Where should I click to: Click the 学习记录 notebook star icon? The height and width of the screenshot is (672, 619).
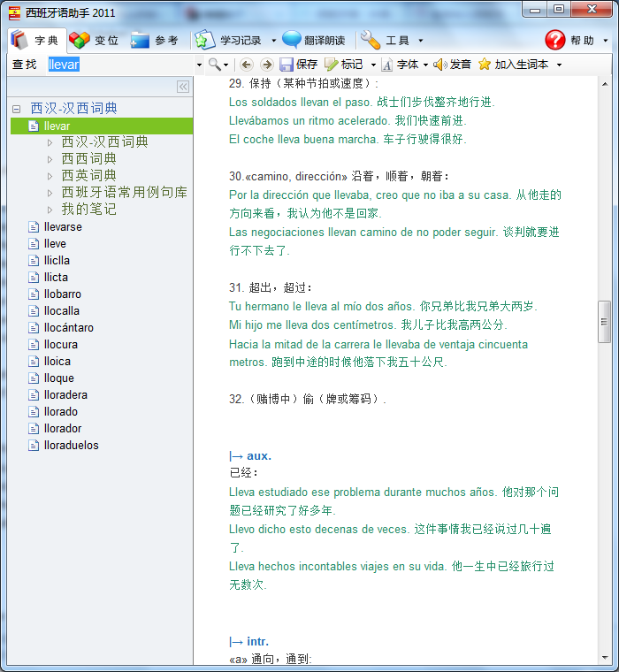pos(204,40)
